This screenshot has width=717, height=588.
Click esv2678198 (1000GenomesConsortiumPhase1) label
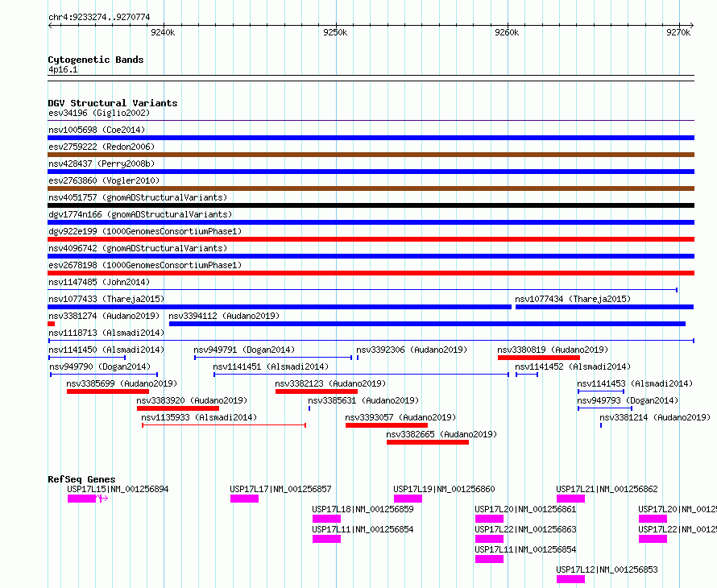pyautogui.click(x=145, y=265)
